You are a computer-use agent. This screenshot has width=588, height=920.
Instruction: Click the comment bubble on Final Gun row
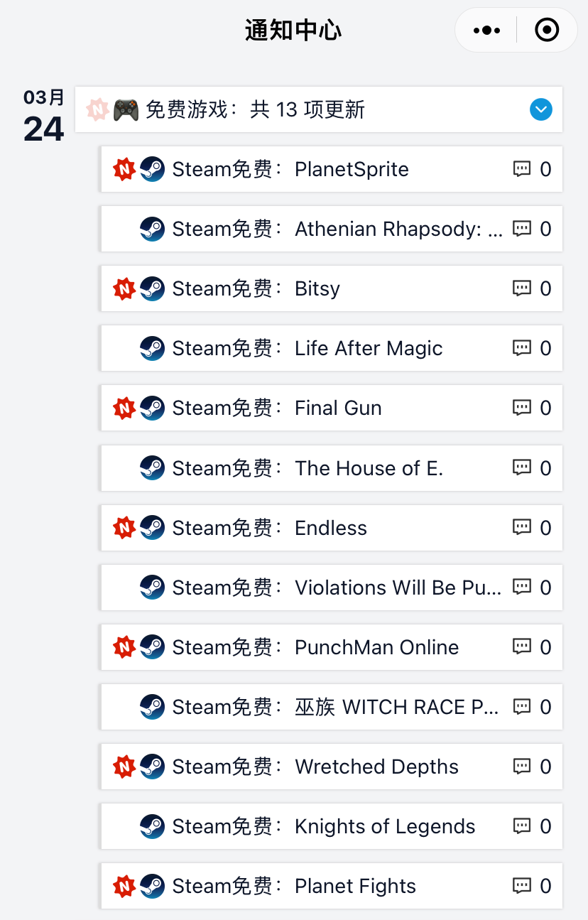coord(522,408)
